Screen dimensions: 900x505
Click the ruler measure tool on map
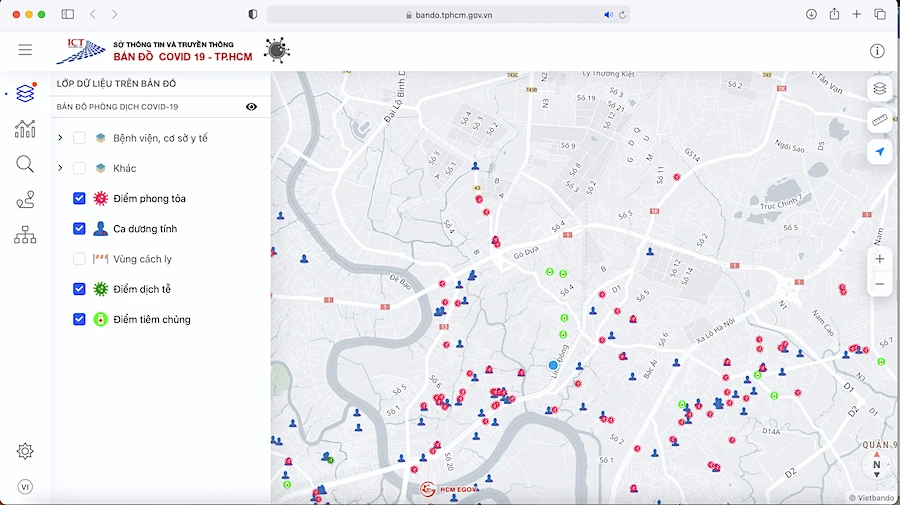(880, 120)
